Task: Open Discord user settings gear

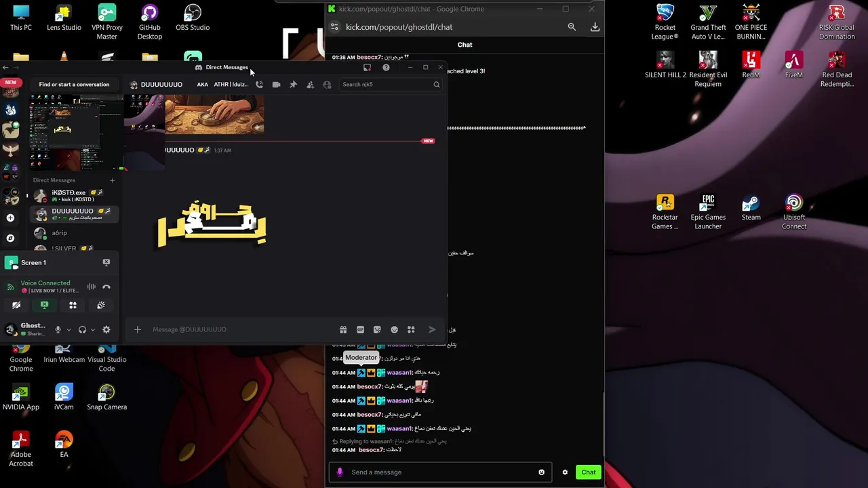Action: pyautogui.click(x=106, y=329)
